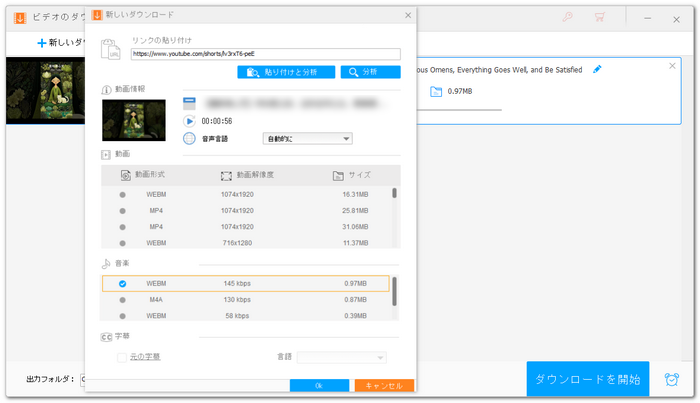Click the audio list scrollbar

click(x=393, y=292)
